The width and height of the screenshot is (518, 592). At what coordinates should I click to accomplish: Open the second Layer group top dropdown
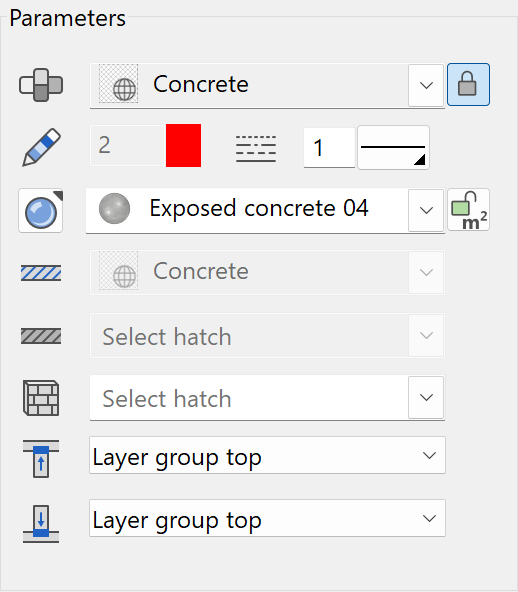[x=267, y=518]
